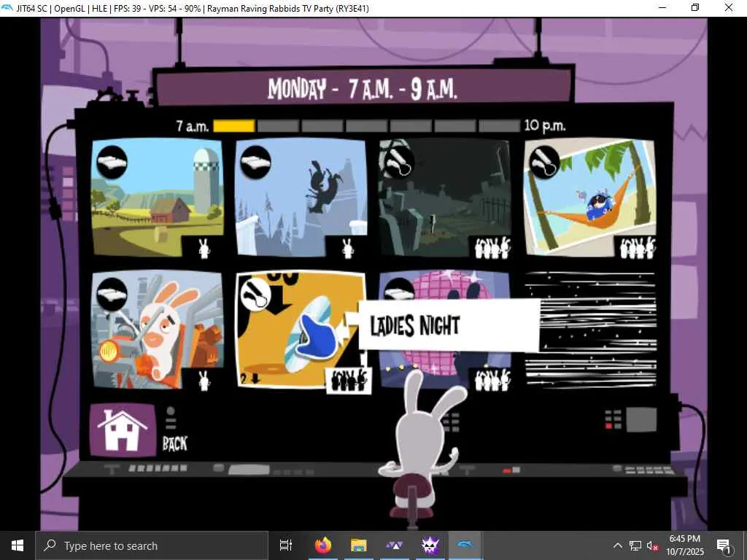
Task: Click the Monday 7 A.M. - 9 A.M. banner
Action: pyautogui.click(x=363, y=87)
